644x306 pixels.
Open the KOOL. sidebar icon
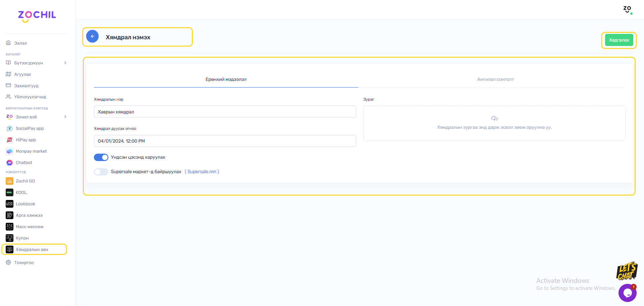coord(9,193)
